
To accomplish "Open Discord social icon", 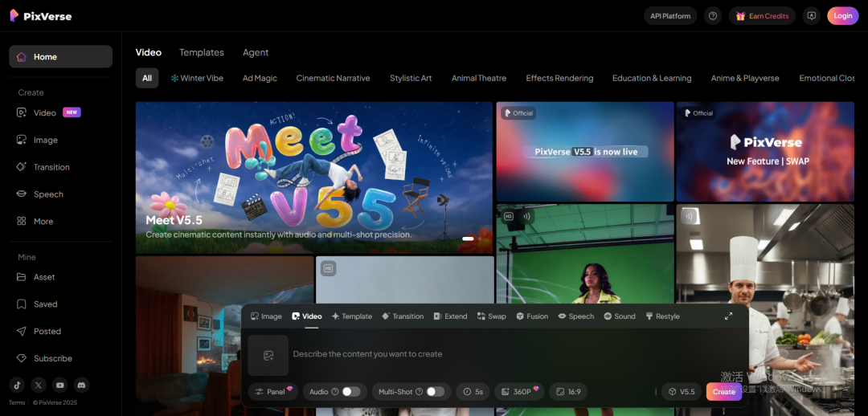I will [x=81, y=385].
